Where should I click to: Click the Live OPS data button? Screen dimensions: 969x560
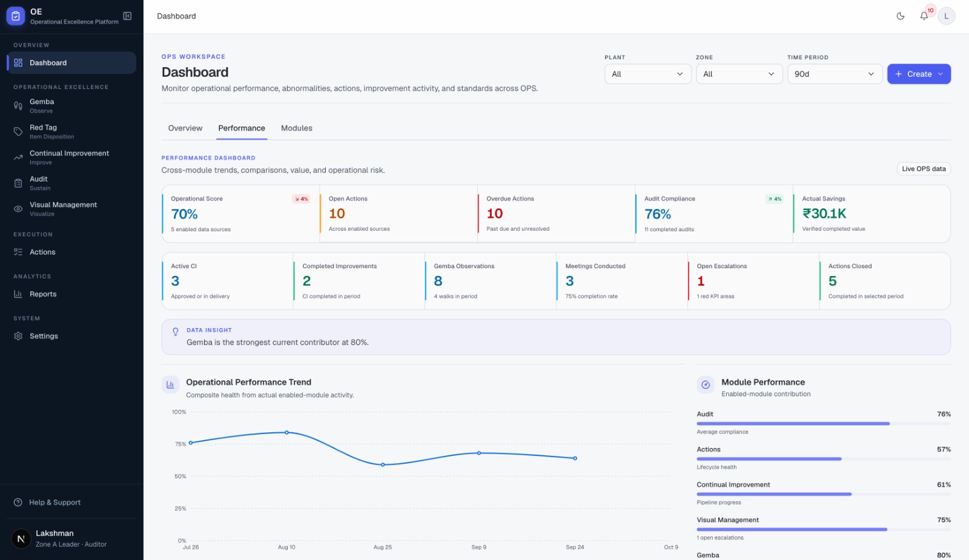924,169
